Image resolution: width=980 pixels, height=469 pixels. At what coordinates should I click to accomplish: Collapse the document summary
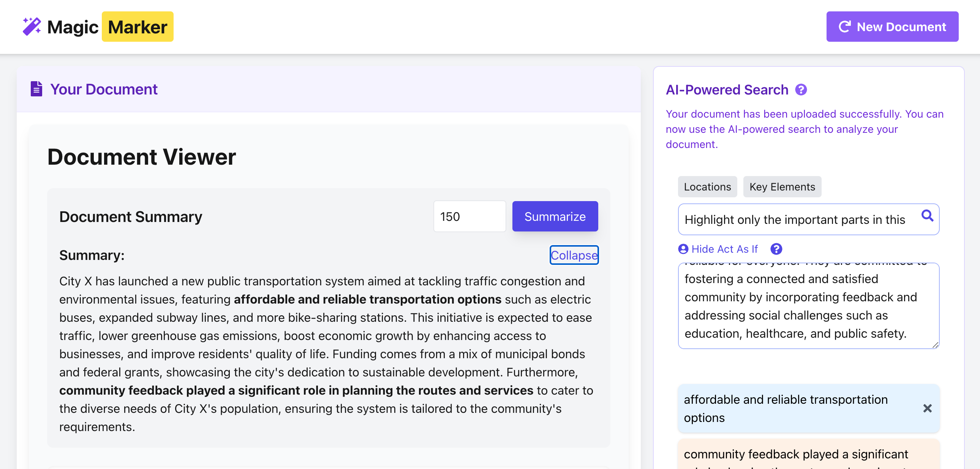(x=574, y=255)
